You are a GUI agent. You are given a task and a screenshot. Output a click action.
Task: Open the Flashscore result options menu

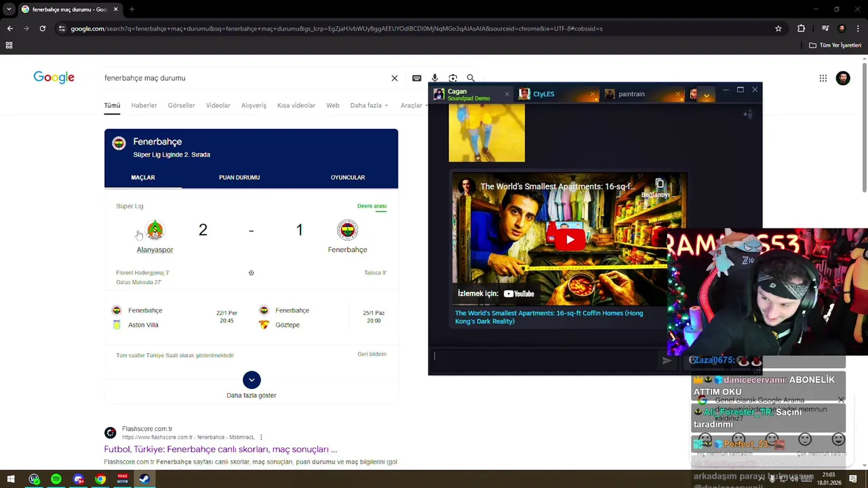261,437
